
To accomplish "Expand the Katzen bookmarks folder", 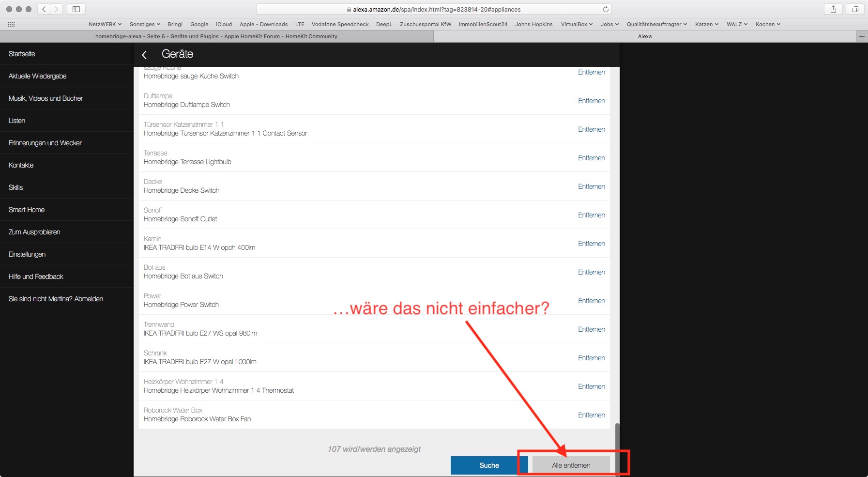I will coord(706,24).
